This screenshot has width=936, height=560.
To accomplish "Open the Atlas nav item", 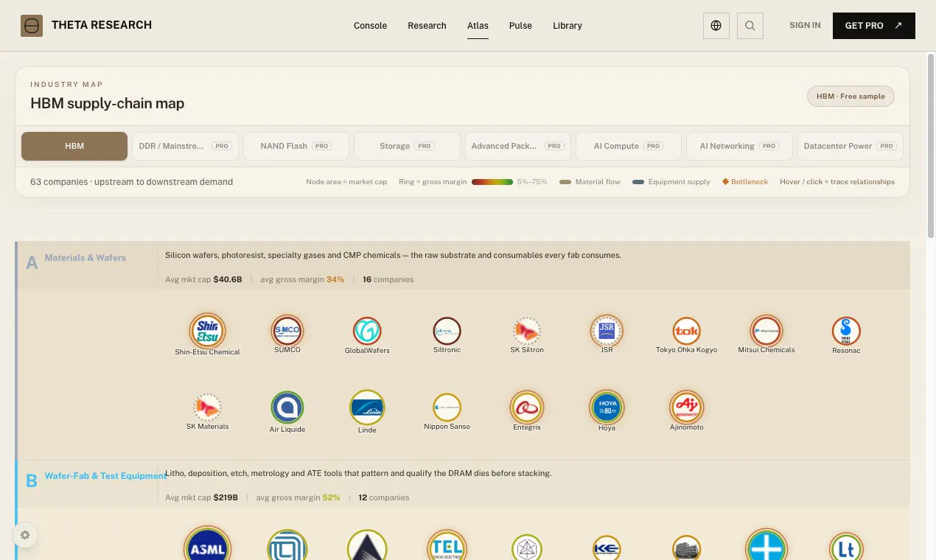I will tap(478, 26).
